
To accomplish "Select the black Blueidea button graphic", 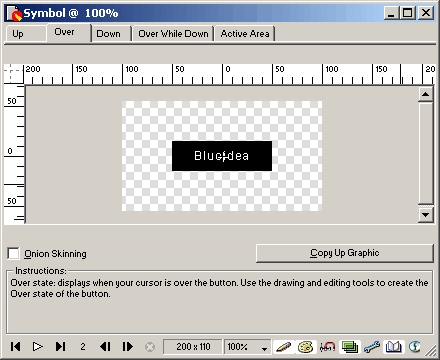I will pyautogui.click(x=222, y=156).
